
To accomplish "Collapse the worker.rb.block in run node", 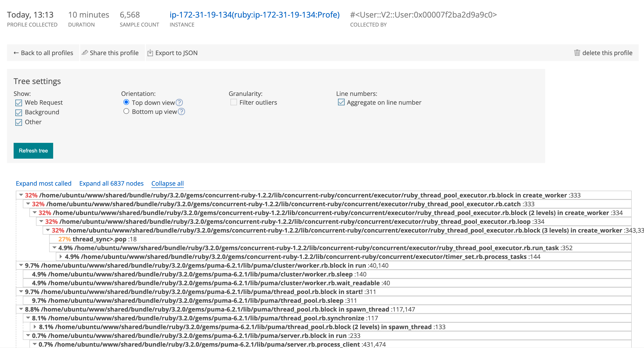I will (x=21, y=265).
